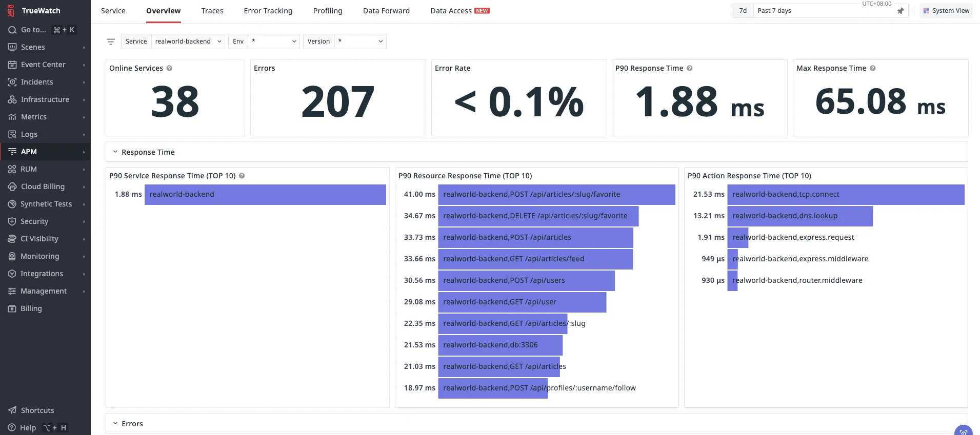This screenshot has height=435, width=980.
Task: Click the filter lines icon
Action: [111, 42]
